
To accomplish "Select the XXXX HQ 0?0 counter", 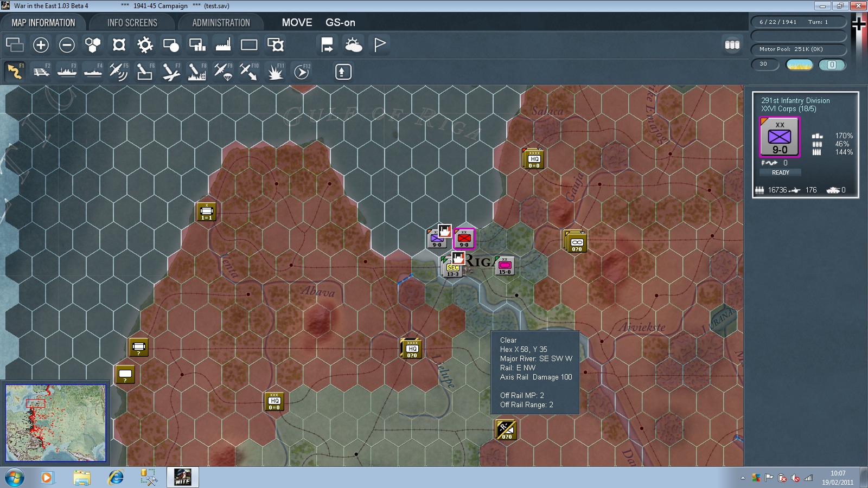I will (412, 349).
